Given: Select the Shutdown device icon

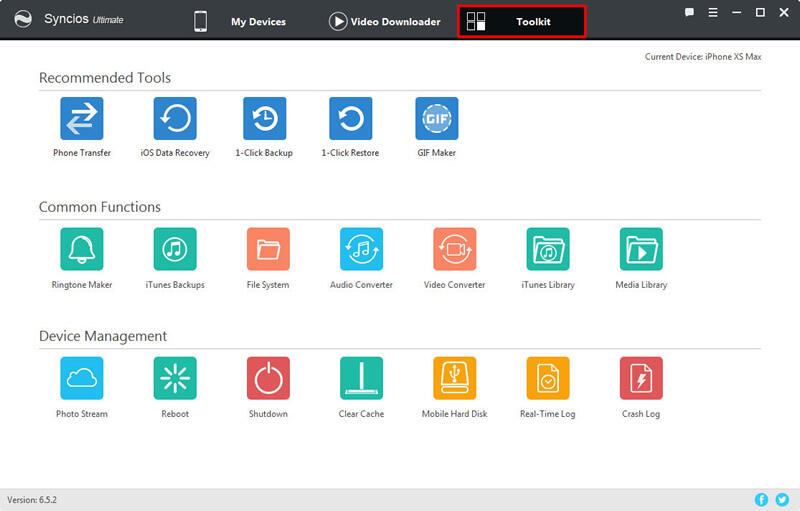Looking at the screenshot, I should pos(268,378).
